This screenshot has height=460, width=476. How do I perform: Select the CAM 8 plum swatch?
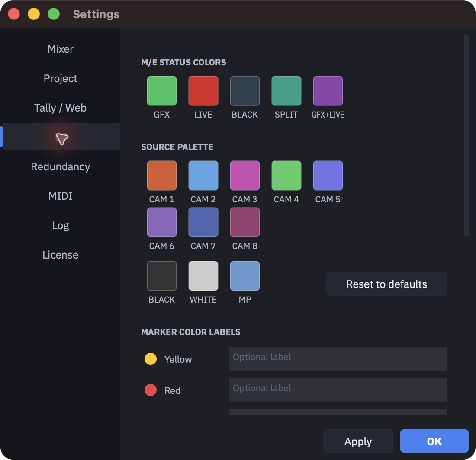245,222
